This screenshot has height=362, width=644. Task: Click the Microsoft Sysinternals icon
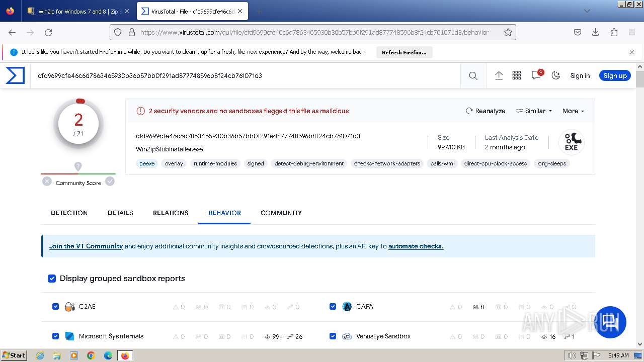(x=70, y=336)
